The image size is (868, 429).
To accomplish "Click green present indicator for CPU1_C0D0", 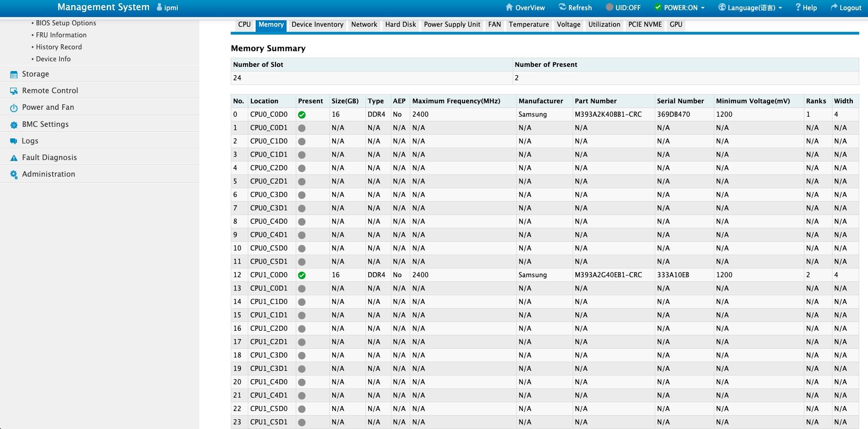I will pyautogui.click(x=302, y=275).
